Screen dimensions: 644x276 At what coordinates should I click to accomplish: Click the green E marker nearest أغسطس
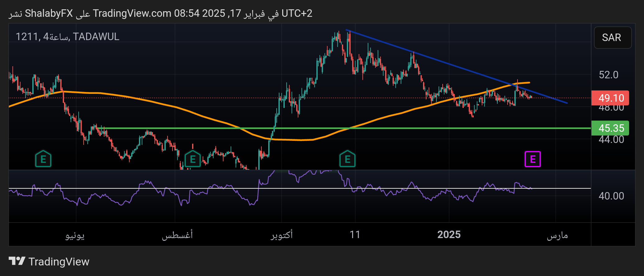click(x=192, y=159)
